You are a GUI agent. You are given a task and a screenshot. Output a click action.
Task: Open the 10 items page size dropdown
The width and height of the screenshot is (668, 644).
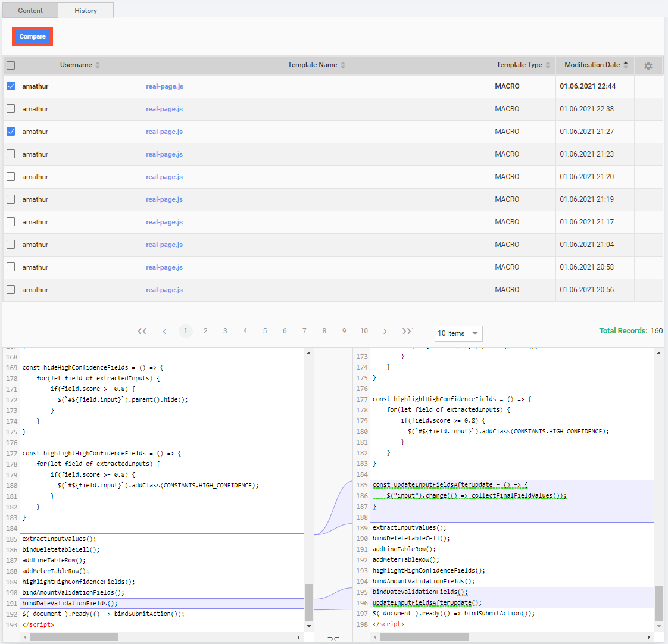(x=458, y=333)
